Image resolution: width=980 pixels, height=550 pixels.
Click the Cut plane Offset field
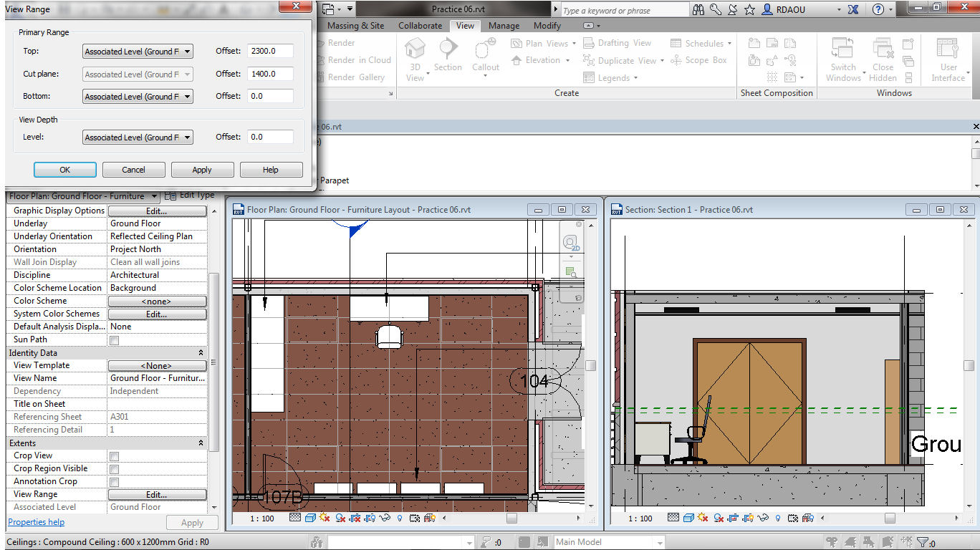270,74
